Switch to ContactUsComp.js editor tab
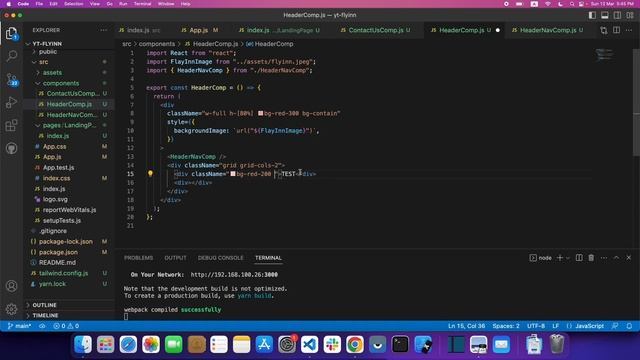Image resolution: width=640 pixels, height=360 pixels. point(375,30)
